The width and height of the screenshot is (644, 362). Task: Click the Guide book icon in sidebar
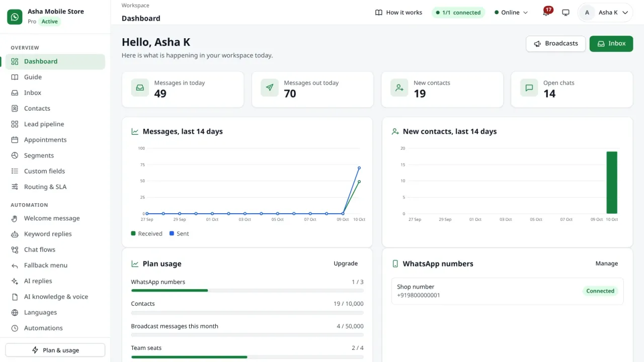point(15,77)
